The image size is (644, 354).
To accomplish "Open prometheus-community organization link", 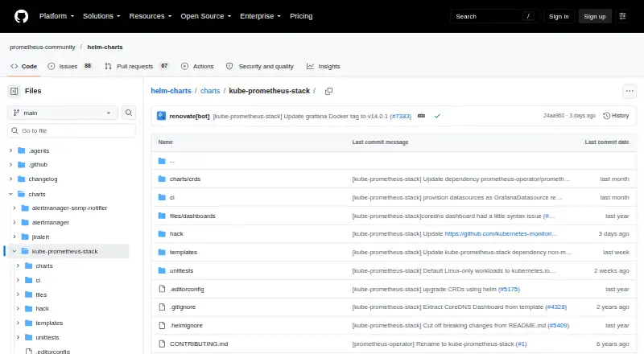I will (43, 47).
